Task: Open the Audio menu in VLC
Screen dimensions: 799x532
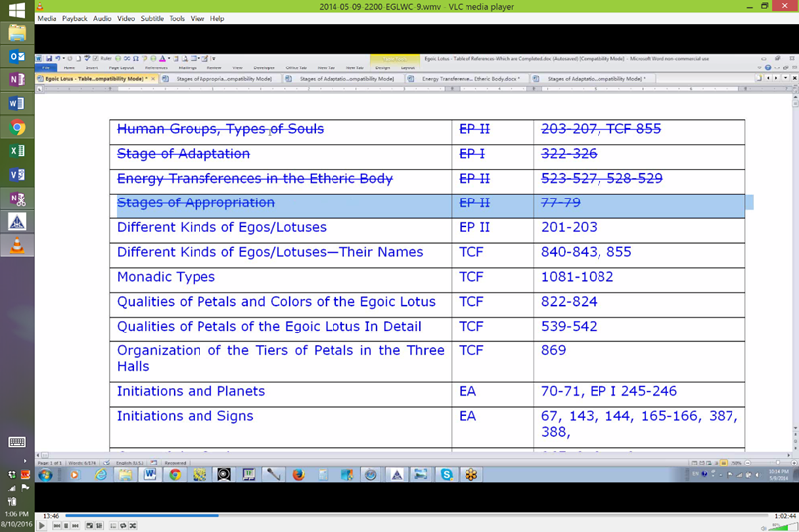Action: point(102,19)
